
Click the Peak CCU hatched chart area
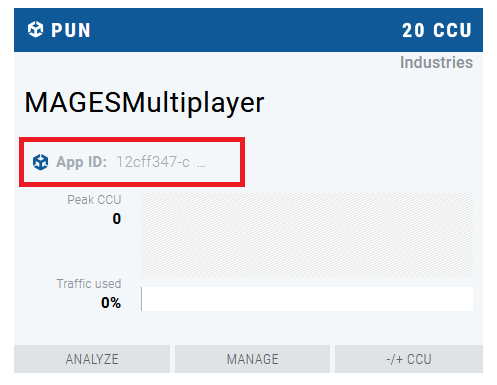pyautogui.click(x=307, y=235)
